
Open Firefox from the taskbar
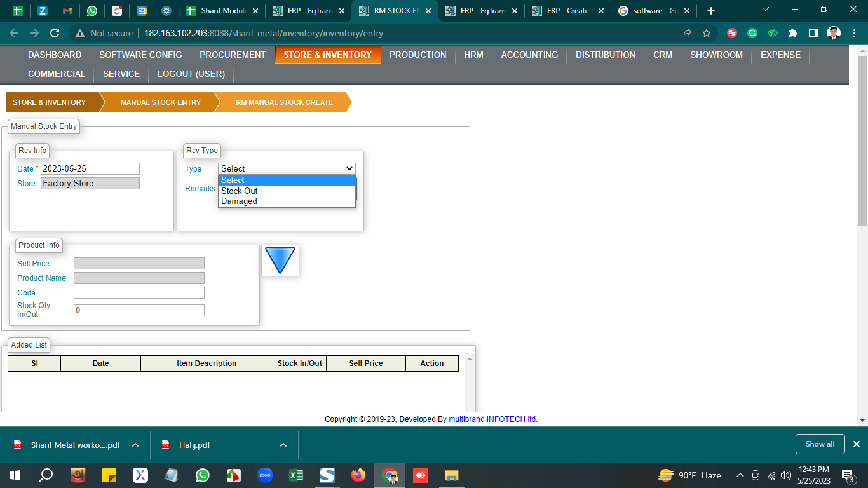point(358,475)
